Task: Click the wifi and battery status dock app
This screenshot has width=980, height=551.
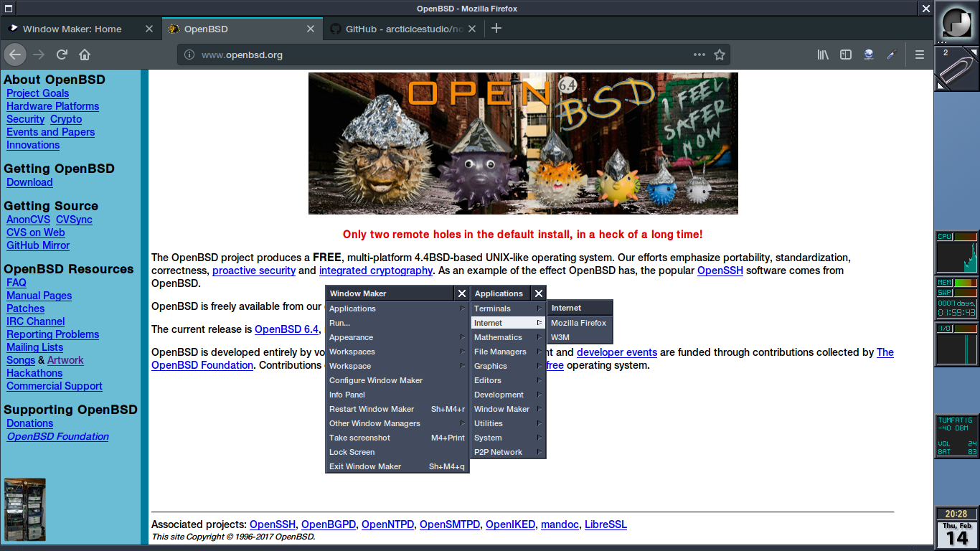Action: click(957, 435)
